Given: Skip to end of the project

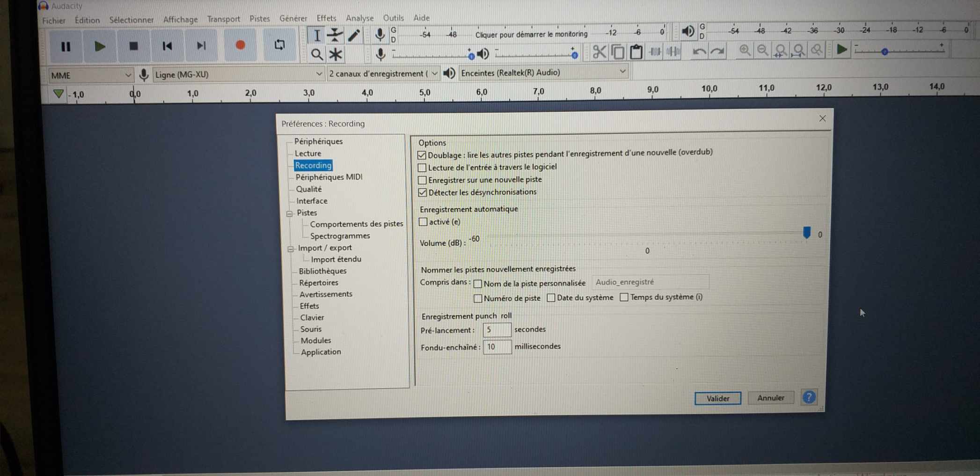Looking at the screenshot, I should coord(201,45).
